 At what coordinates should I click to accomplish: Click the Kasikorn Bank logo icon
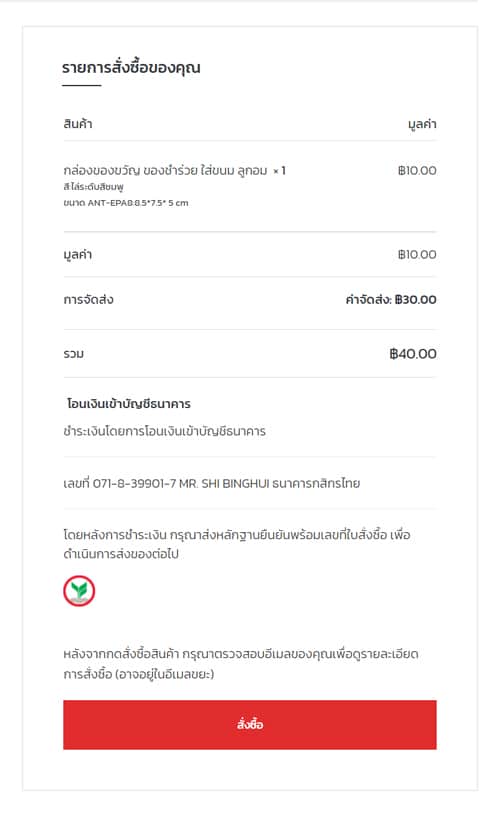tap(79, 591)
